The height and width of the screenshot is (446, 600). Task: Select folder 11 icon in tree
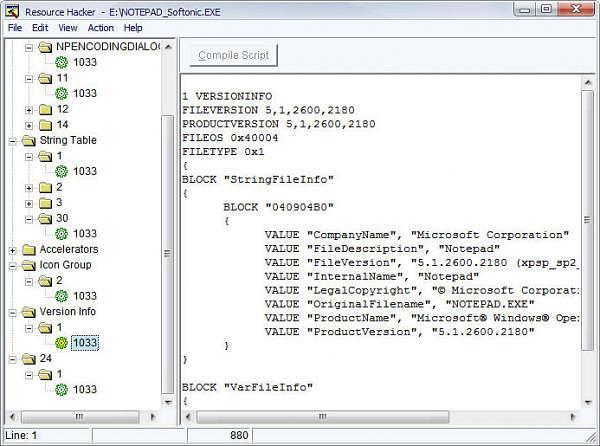(x=45, y=78)
